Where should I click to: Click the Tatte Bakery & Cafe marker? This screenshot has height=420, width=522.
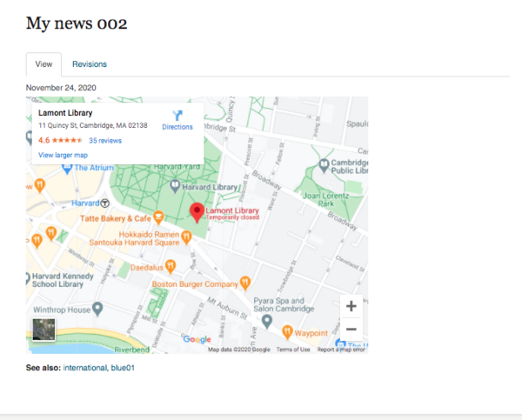[158, 217]
